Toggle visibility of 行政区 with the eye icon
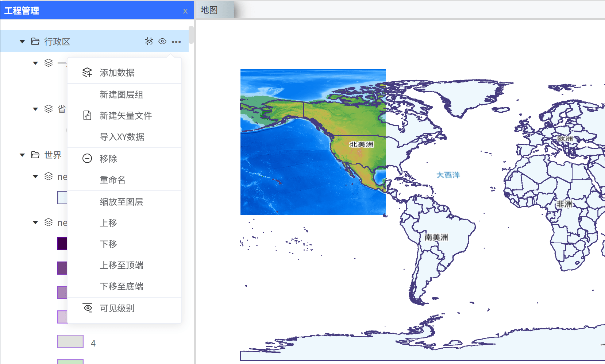 (162, 41)
